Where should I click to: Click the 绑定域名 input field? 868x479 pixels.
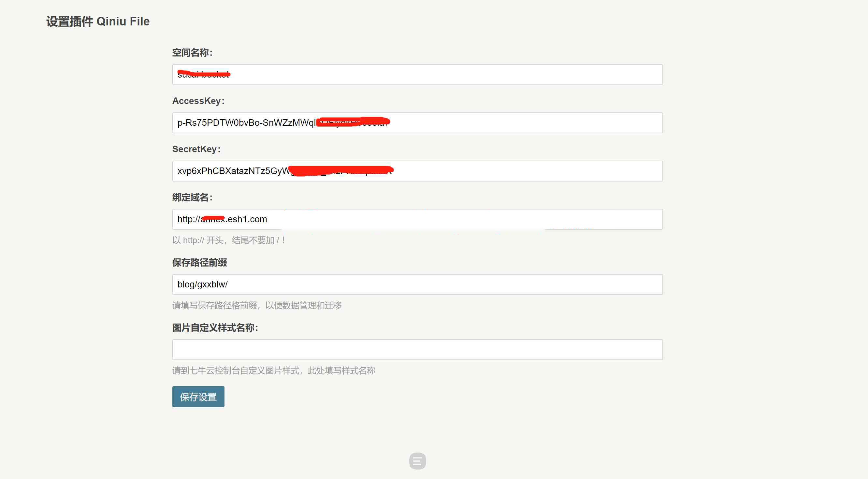click(417, 218)
